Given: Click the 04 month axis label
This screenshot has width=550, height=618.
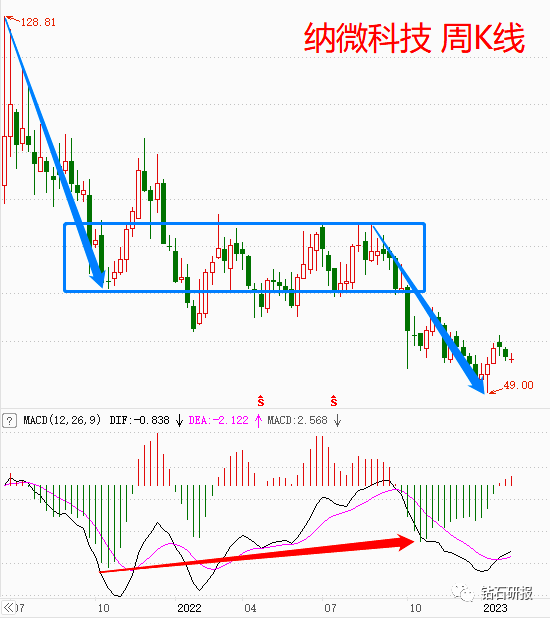Looking at the screenshot, I should pyautogui.click(x=250, y=608).
